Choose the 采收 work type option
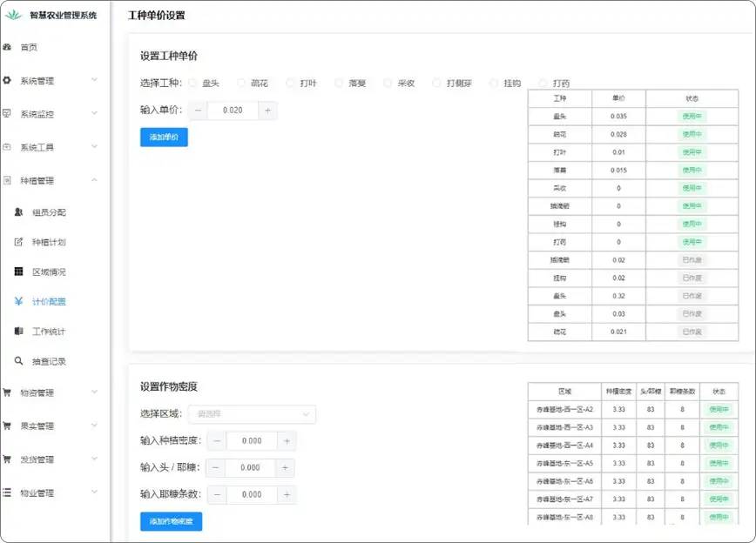 [x=386, y=83]
